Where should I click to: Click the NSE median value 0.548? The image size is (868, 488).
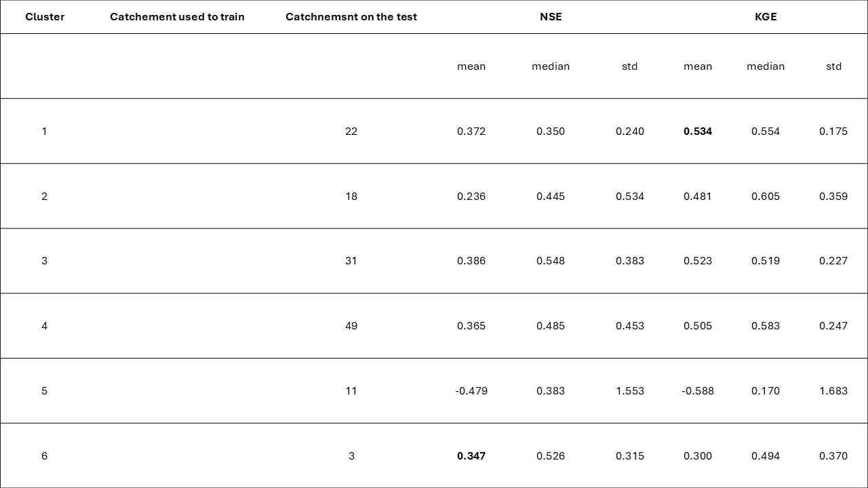tap(551, 261)
